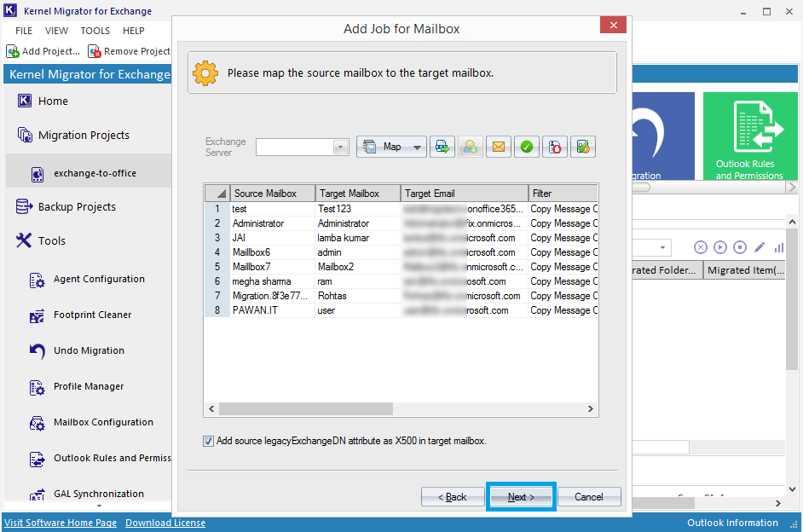803x532 pixels.
Task: Click the checklist with warning icon
Action: (x=583, y=147)
